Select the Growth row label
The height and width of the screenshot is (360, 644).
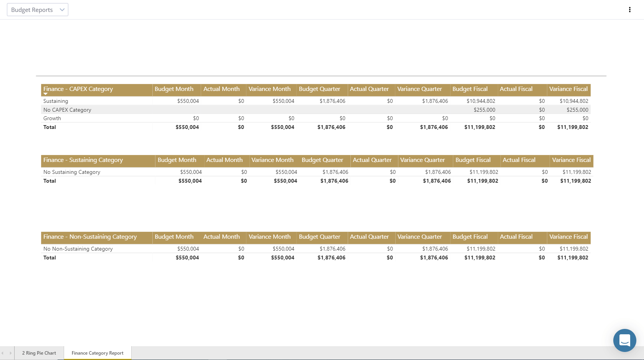(52, 118)
